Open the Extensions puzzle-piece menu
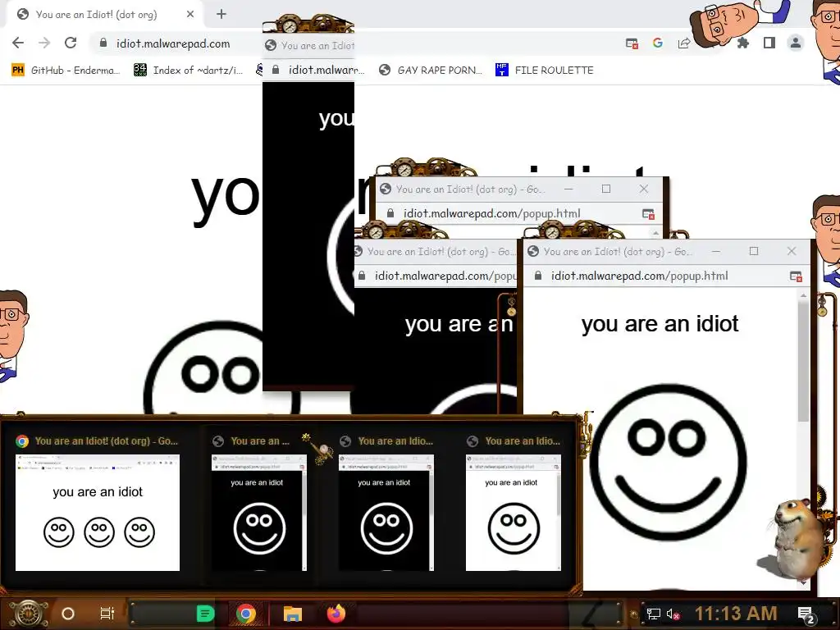840x630 pixels. (743, 43)
